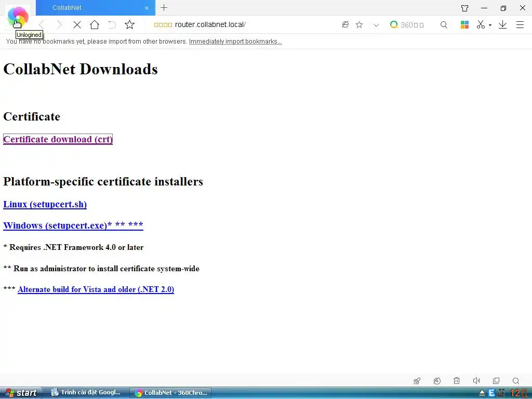Click the address bar URL router.collabnet.local
532x399 pixels.
click(210, 24)
